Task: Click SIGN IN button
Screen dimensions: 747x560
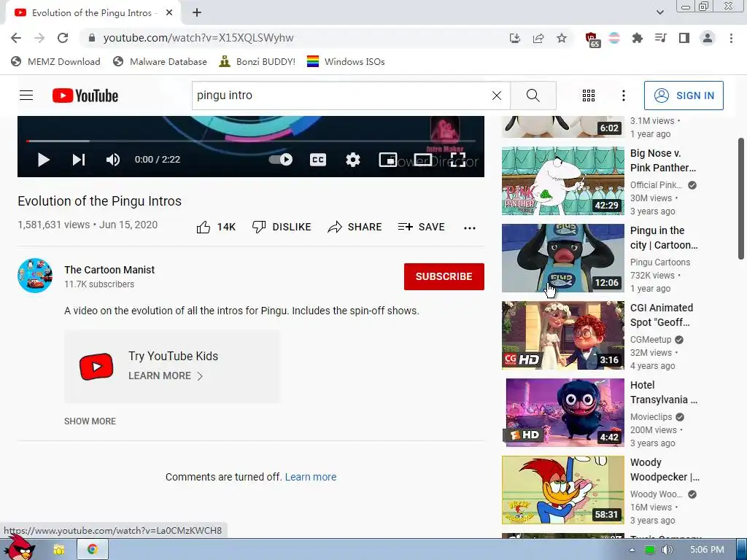Action: 684,96
